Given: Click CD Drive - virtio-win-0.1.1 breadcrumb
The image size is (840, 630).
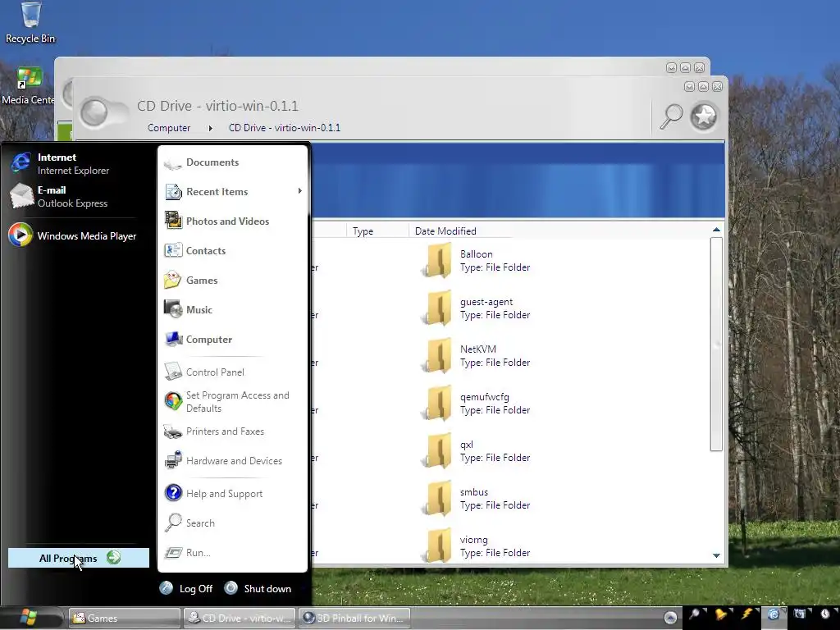Looking at the screenshot, I should click(285, 127).
